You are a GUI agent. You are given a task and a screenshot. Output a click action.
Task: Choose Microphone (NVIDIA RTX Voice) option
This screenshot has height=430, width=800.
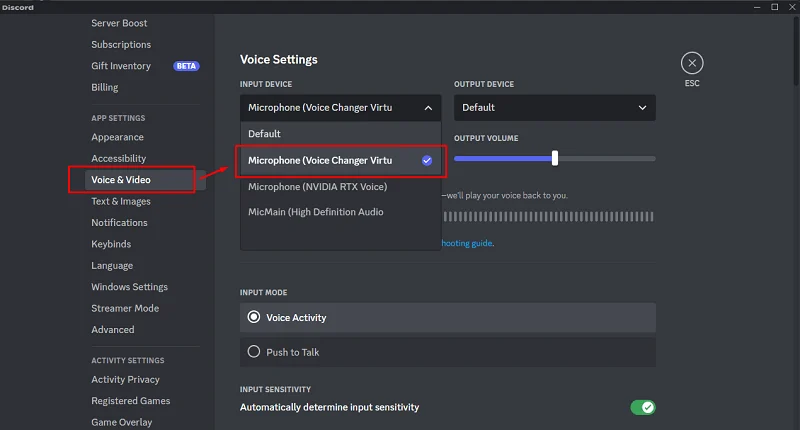tap(340, 187)
